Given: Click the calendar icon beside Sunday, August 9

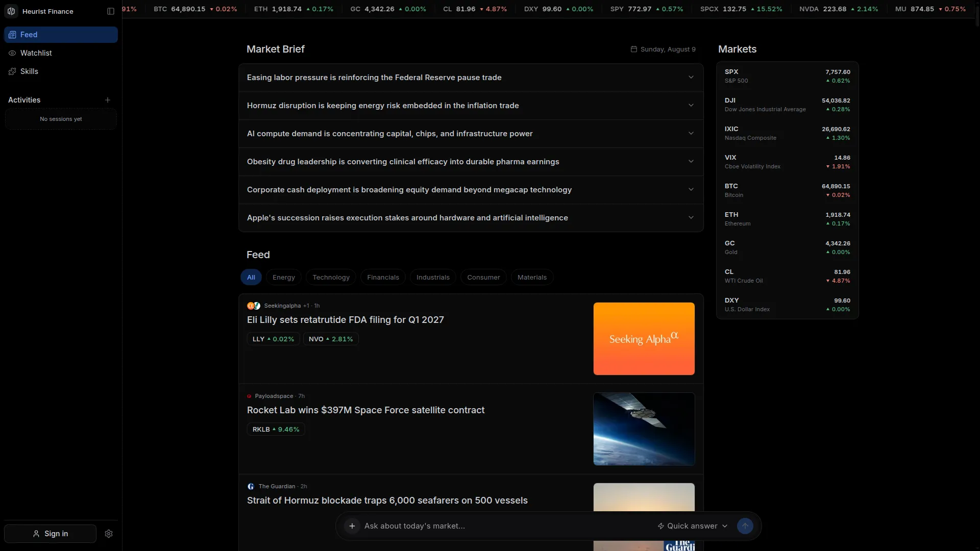Looking at the screenshot, I should pos(634,49).
